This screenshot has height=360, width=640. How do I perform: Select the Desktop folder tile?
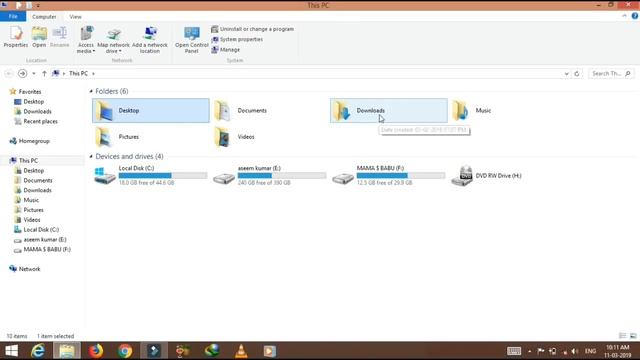[x=151, y=111]
